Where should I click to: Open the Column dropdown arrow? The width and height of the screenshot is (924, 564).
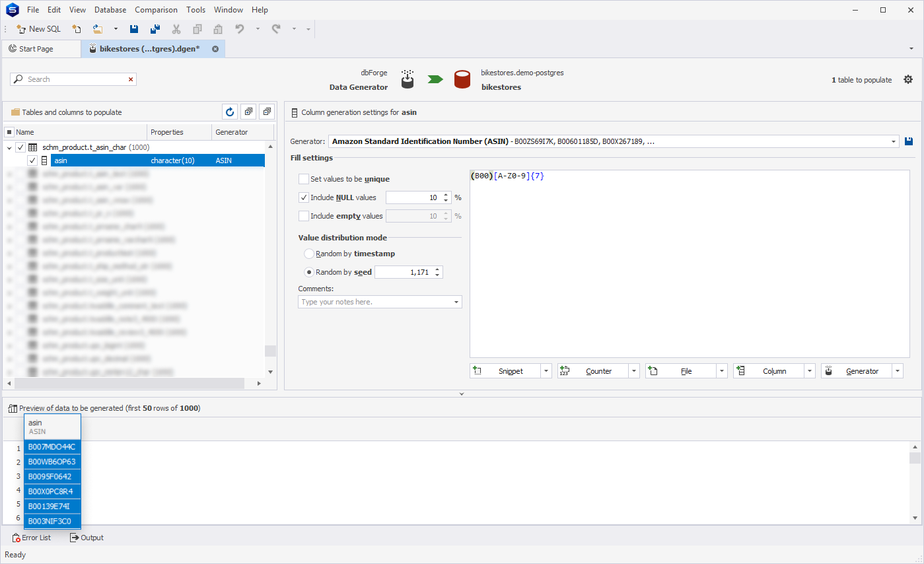(810, 371)
